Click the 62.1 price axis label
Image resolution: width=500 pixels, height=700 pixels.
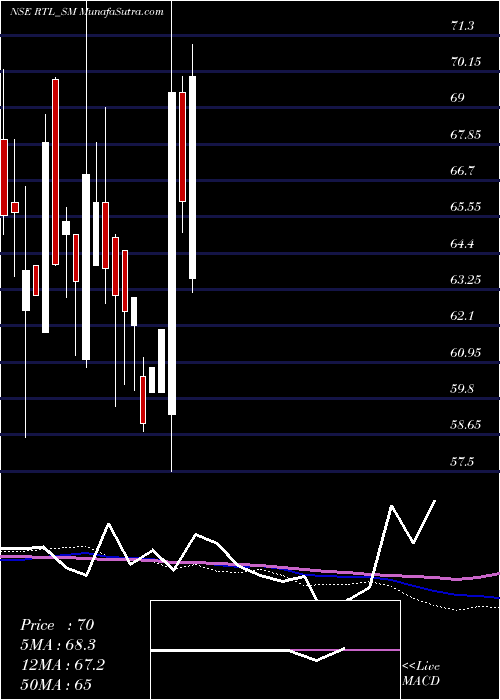(x=462, y=316)
